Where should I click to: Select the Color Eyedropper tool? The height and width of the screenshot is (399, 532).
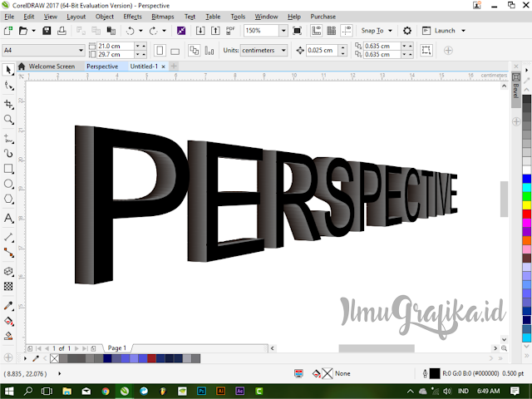click(8, 306)
